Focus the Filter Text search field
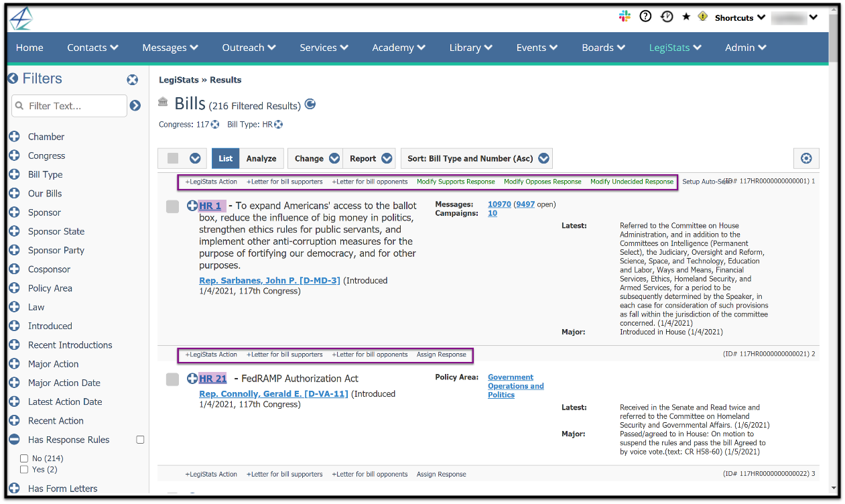Image resolution: width=845 pixels, height=504 pixels. click(69, 106)
